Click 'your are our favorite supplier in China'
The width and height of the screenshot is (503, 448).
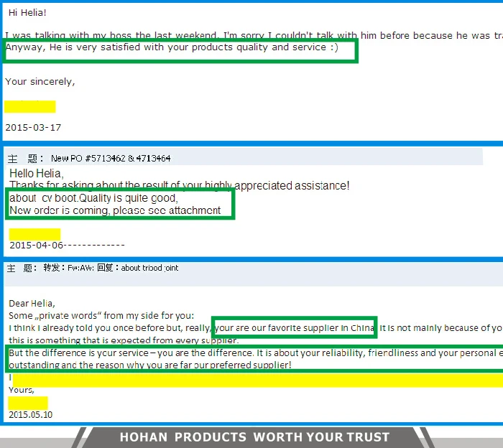click(x=295, y=328)
